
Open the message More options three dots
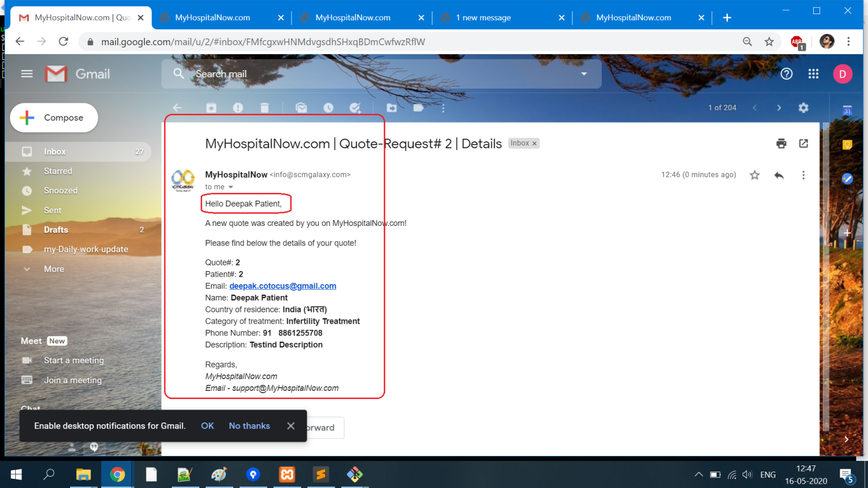click(804, 175)
